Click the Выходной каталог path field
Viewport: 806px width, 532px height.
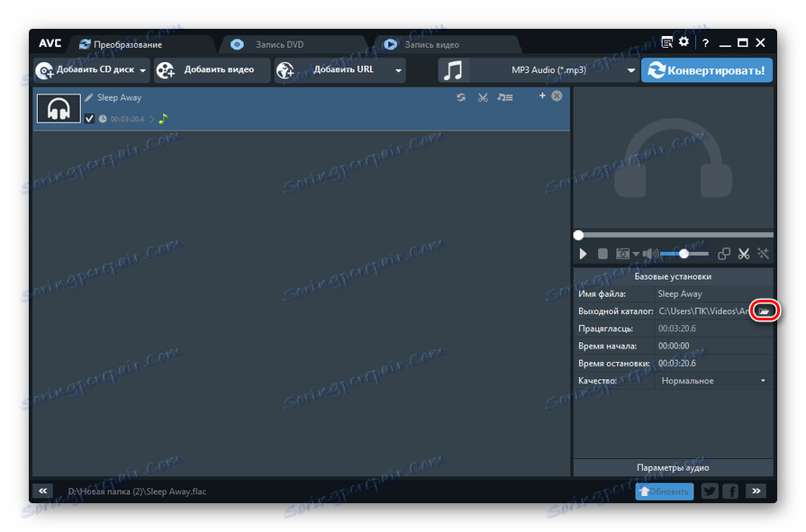[x=703, y=311]
